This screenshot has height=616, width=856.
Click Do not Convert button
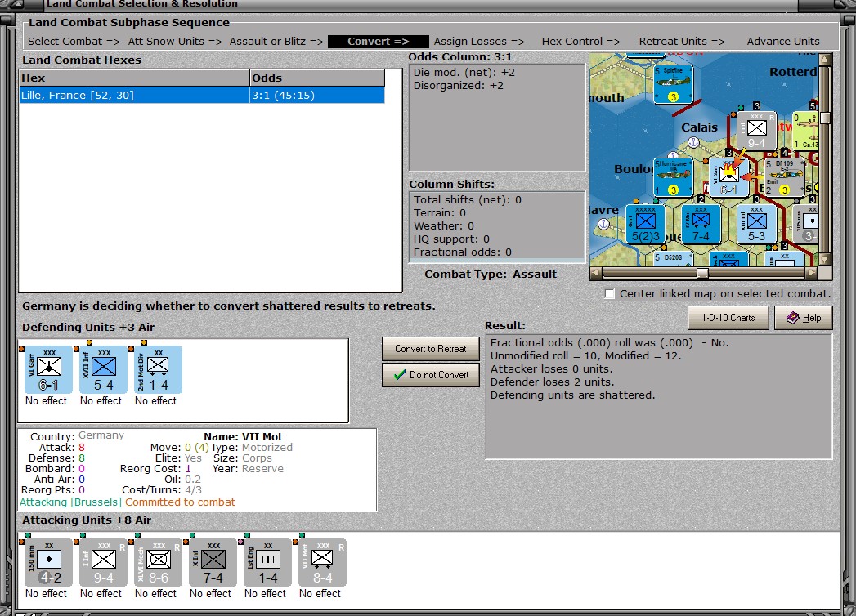[431, 375]
